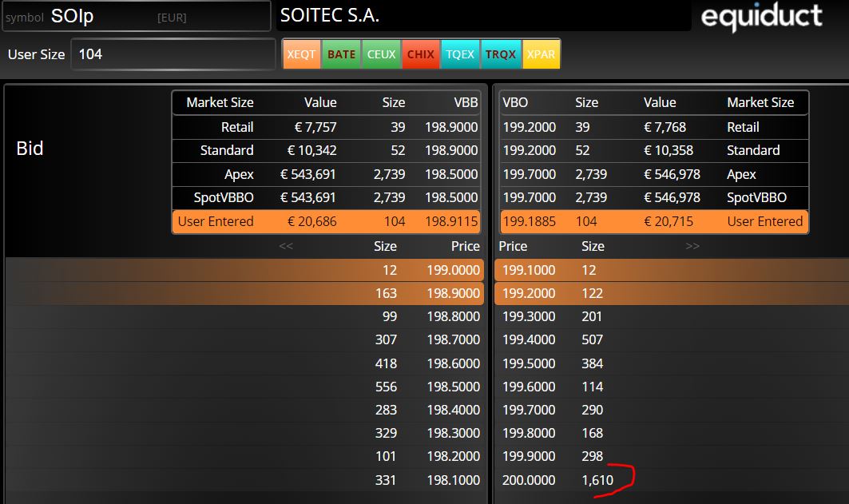
Task: Select offer depth size 114
Action: click(x=593, y=387)
